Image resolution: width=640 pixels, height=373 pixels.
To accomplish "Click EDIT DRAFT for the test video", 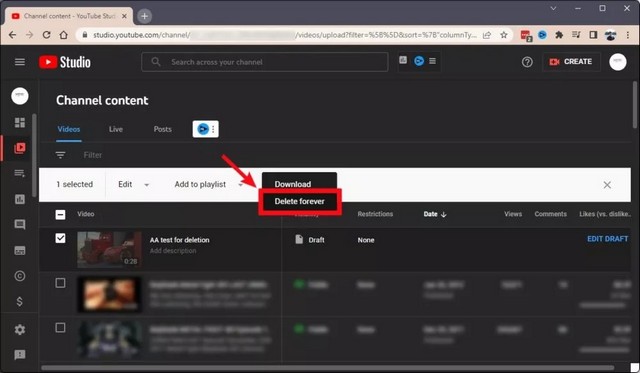I will coord(607,239).
